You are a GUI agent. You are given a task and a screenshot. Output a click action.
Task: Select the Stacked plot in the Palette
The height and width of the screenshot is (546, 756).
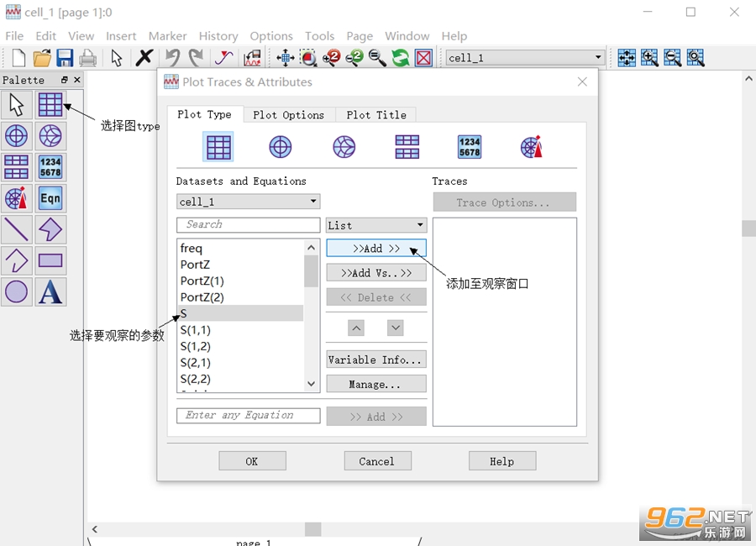(17, 167)
